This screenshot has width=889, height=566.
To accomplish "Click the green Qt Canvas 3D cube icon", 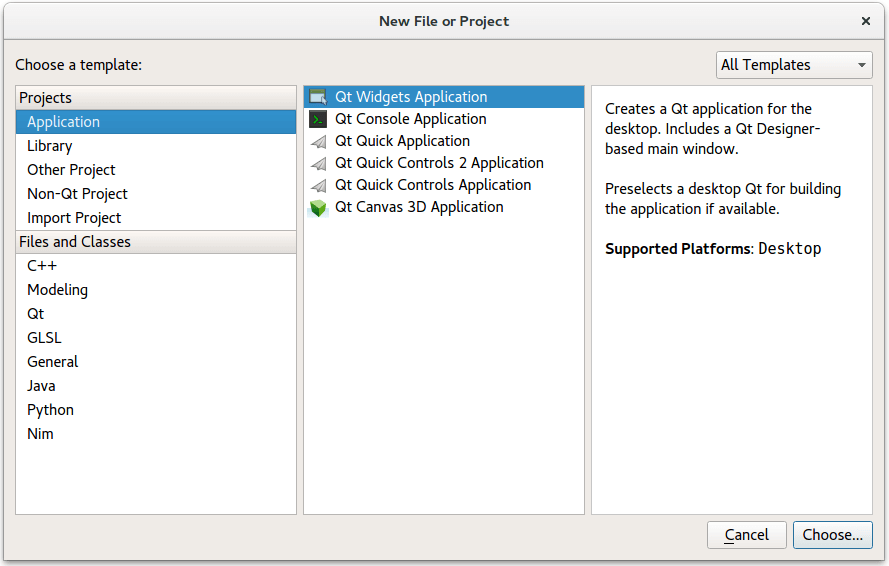I will [x=318, y=208].
